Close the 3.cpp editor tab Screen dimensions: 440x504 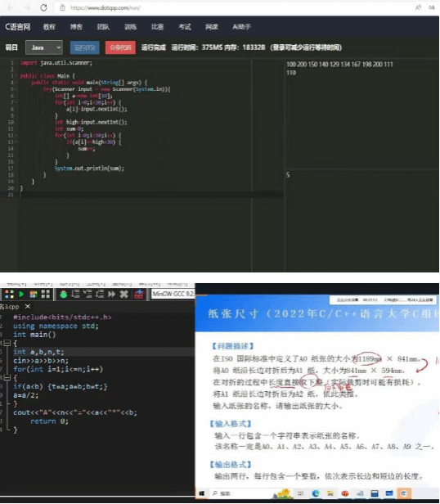(x=28, y=306)
